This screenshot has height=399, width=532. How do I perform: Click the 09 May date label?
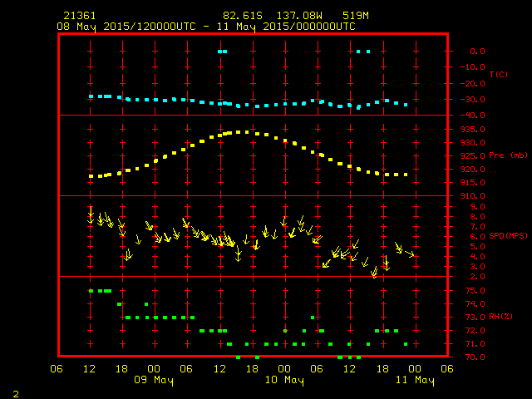point(154,380)
